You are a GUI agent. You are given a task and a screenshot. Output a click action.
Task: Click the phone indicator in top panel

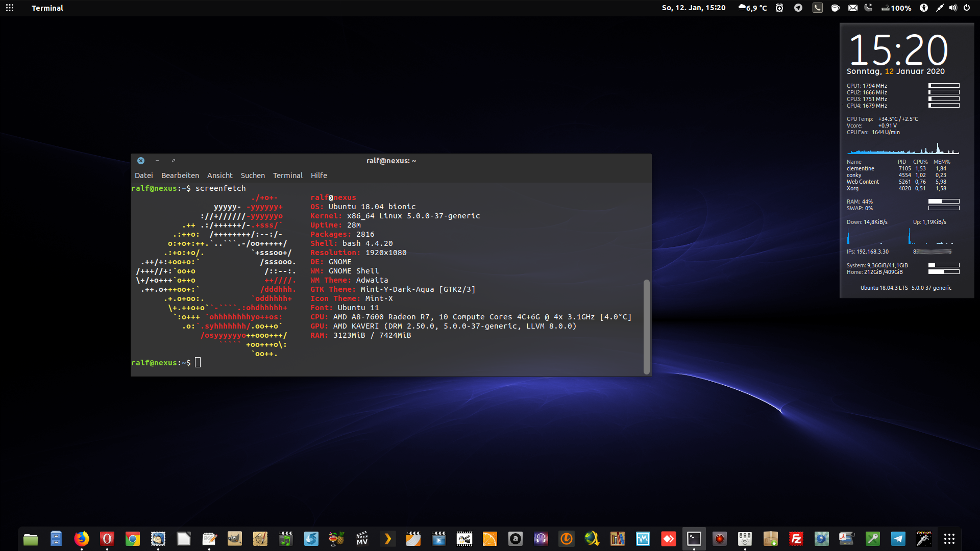tap(818, 8)
